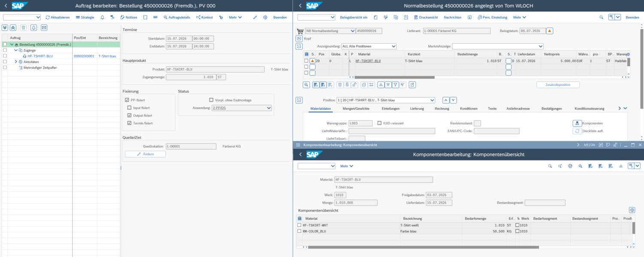The width and height of the screenshot is (644, 257).
Task: Click underlined HF-TSHIRT-BLU material in item table
Action: (368, 61)
